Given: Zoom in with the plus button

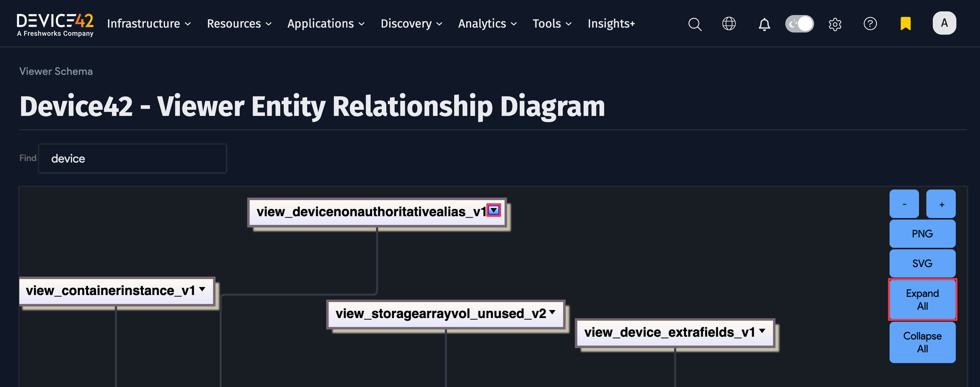Looking at the screenshot, I should pyautogui.click(x=941, y=204).
